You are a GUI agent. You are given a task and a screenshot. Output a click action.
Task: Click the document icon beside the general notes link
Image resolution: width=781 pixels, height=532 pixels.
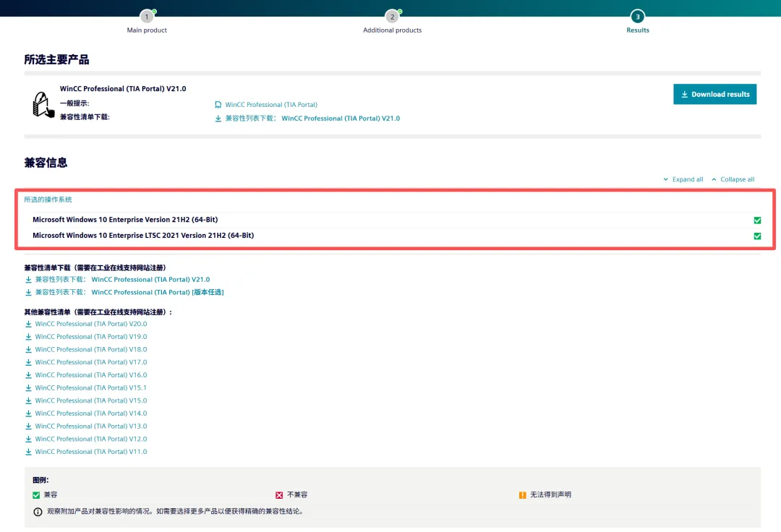(x=218, y=105)
